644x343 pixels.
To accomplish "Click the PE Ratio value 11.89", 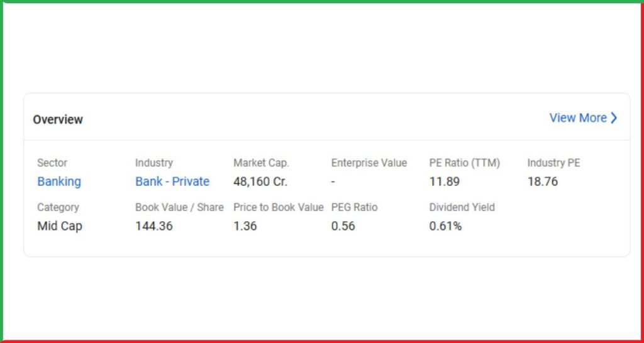I will [444, 182].
